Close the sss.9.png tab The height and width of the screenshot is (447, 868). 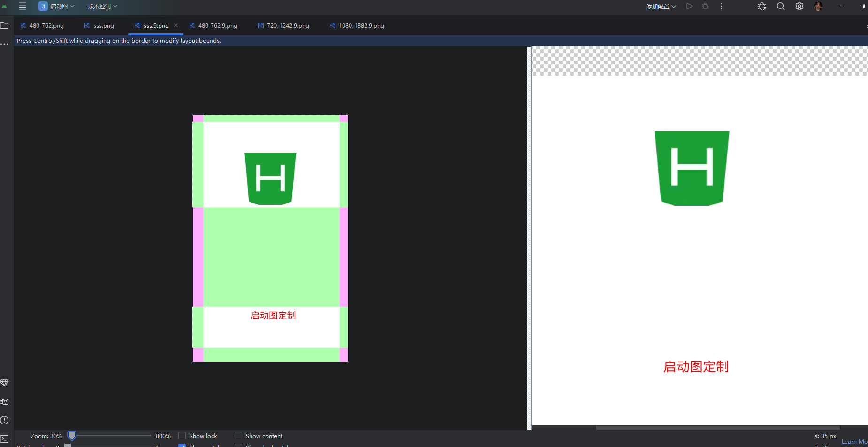(176, 25)
